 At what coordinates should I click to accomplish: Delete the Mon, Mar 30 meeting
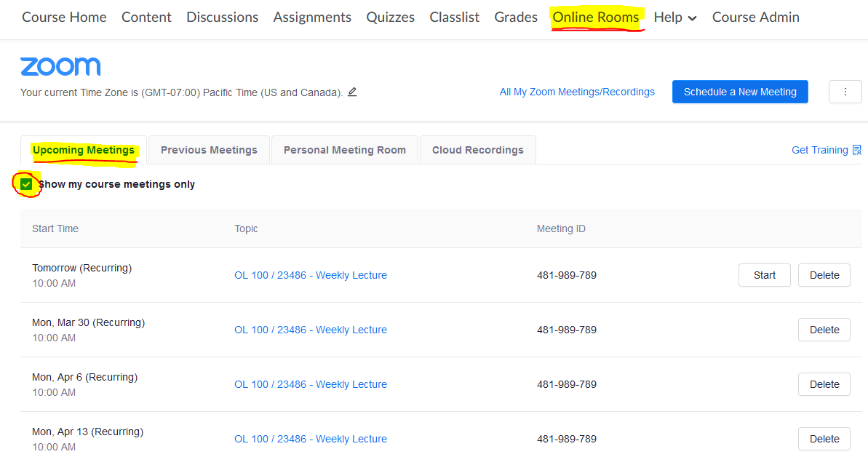click(824, 330)
